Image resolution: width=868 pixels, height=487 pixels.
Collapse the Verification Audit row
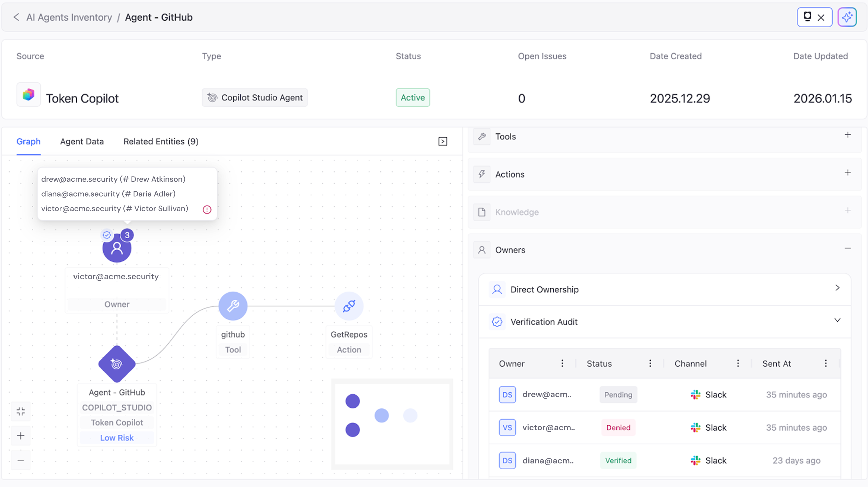click(837, 320)
